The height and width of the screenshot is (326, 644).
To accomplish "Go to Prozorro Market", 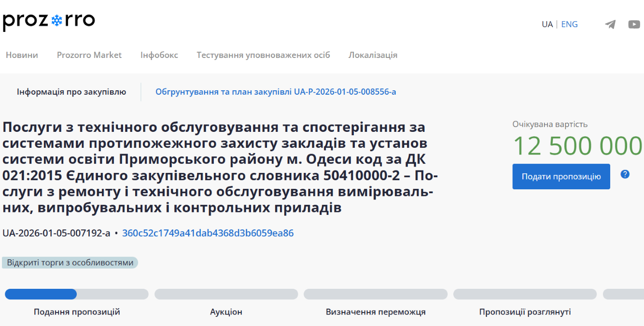I will pyautogui.click(x=89, y=55).
